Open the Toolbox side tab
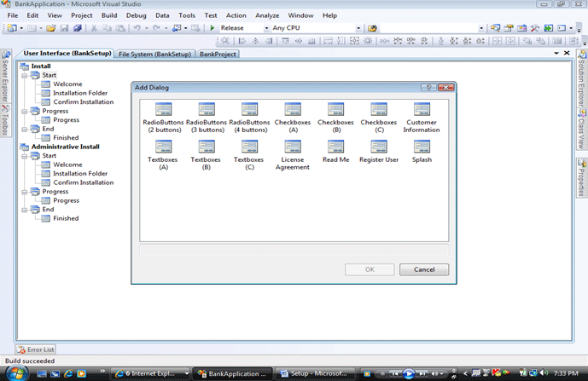 point(5,120)
